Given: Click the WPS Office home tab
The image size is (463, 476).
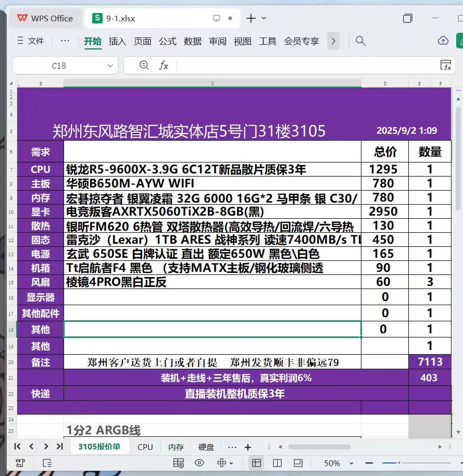Looking at the screenshot, I should (45, 19).
